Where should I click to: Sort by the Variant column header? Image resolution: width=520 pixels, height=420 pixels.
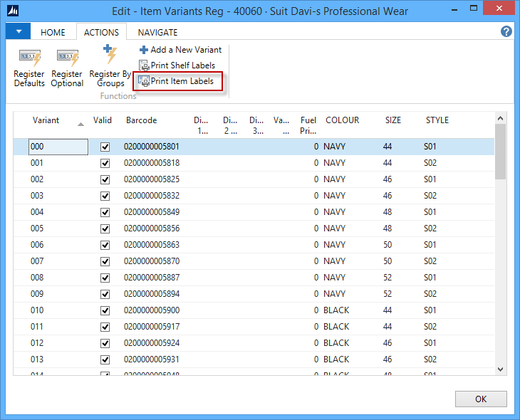(x=46, y=120)
